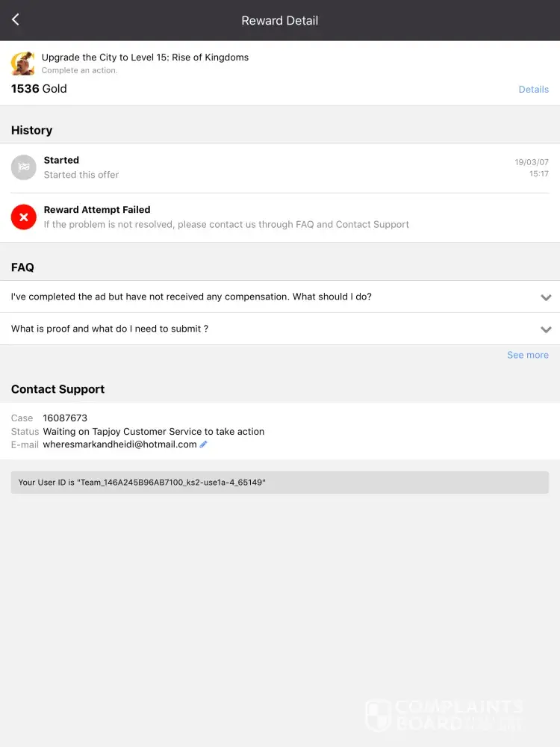This screenshot has height=747, width=560.
Task: Click the Waiting on Tapjoy status text
Action: click(154, 432)
